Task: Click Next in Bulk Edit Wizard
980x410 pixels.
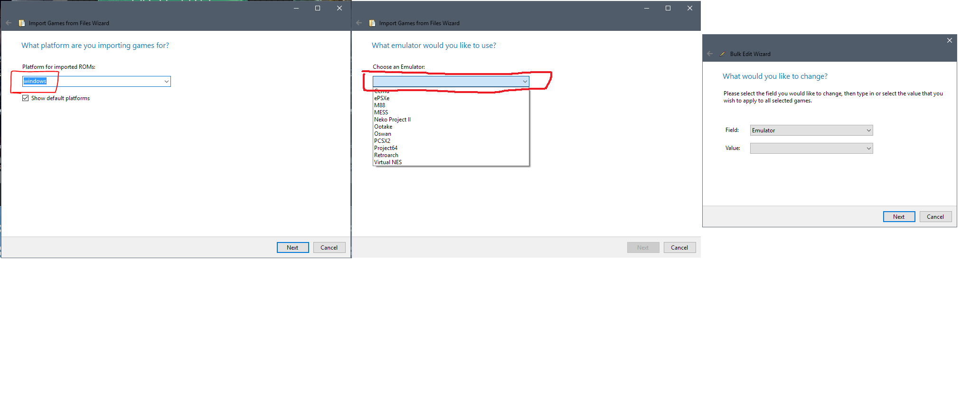Action: click(899, 216)
